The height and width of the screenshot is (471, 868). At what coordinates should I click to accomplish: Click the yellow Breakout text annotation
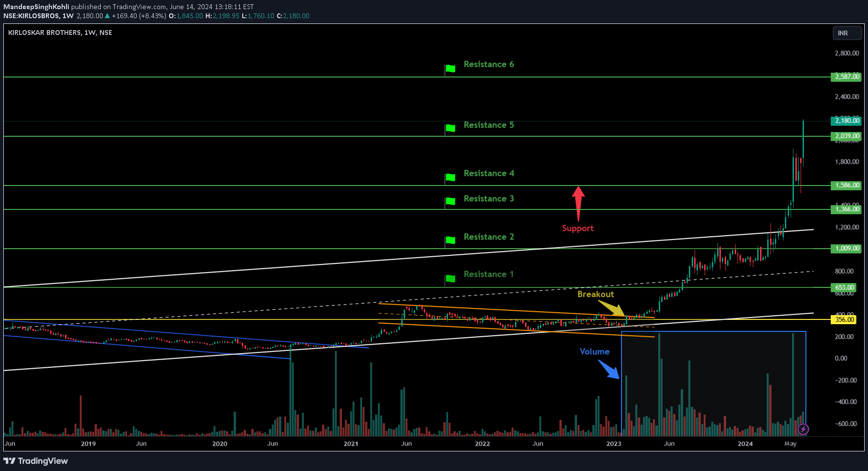(596, 294)
